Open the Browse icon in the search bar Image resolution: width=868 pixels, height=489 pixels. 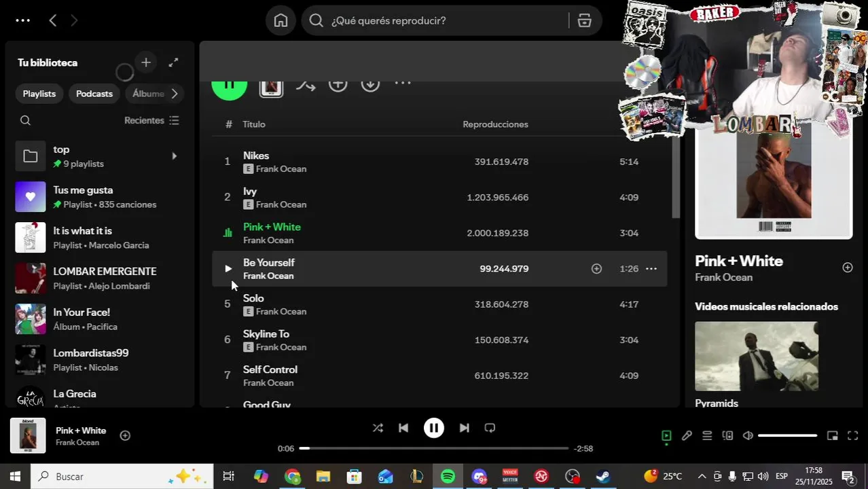pyautogui.click(x=585, y=20)
